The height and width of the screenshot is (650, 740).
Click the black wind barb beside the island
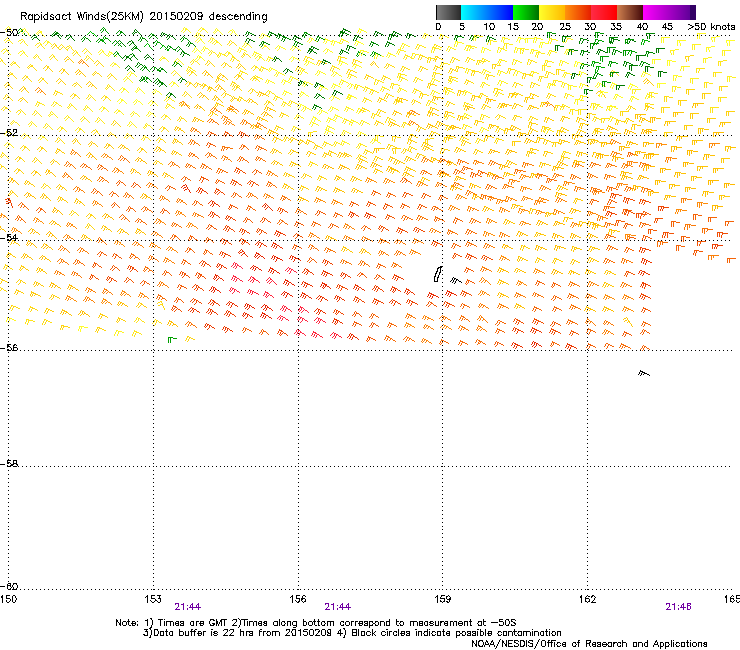click(456, 280)
